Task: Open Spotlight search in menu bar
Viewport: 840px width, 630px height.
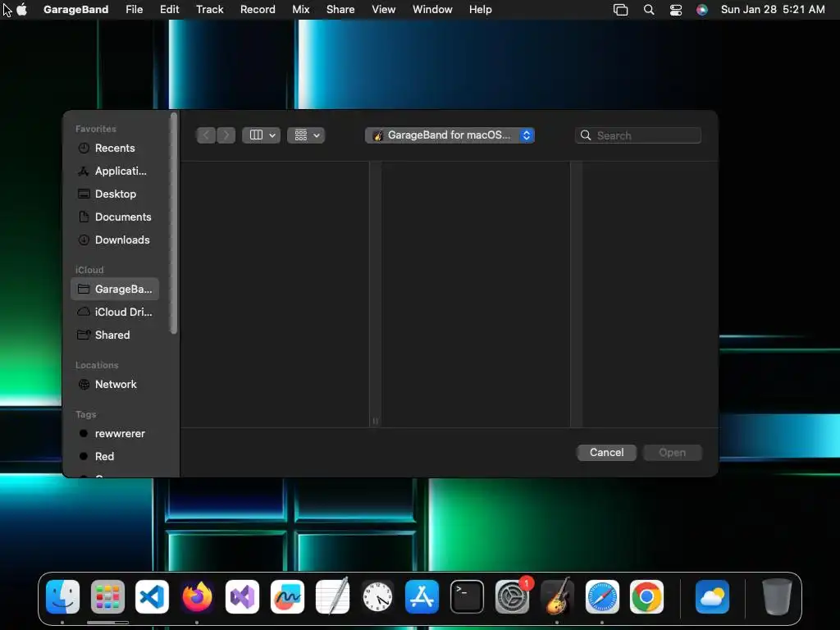Action: (649, 10)
